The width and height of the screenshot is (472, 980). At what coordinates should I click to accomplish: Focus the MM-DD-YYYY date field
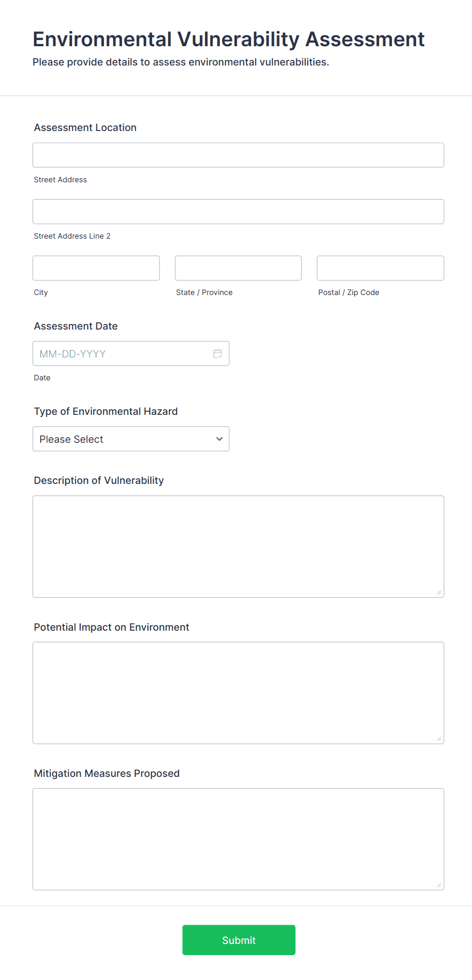pyautogui.click(x=122, y=354)
